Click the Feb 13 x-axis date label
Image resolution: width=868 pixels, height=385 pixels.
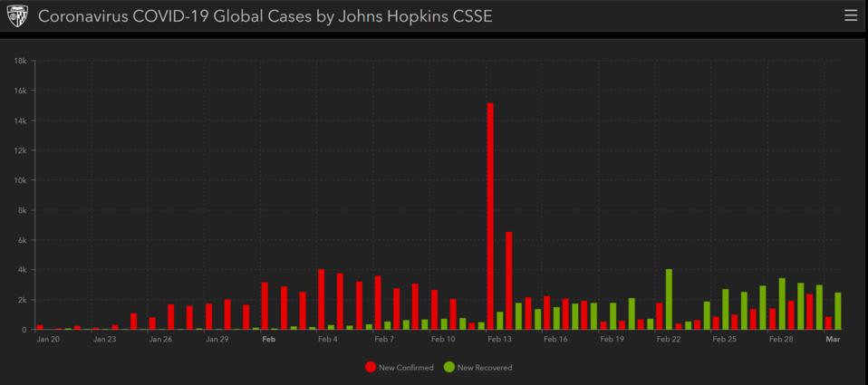pos(499,340)
